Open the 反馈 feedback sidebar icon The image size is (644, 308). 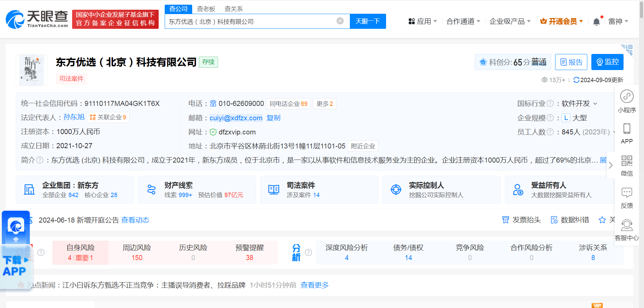tap(627, 197)
